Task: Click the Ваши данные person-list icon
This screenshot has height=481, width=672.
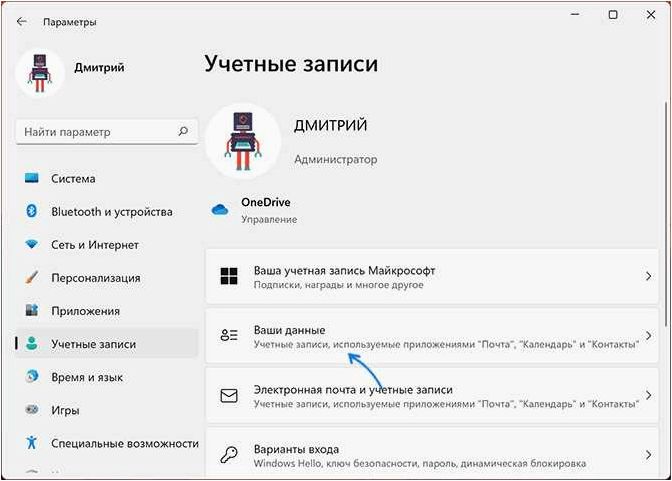Action: [229, 335]
